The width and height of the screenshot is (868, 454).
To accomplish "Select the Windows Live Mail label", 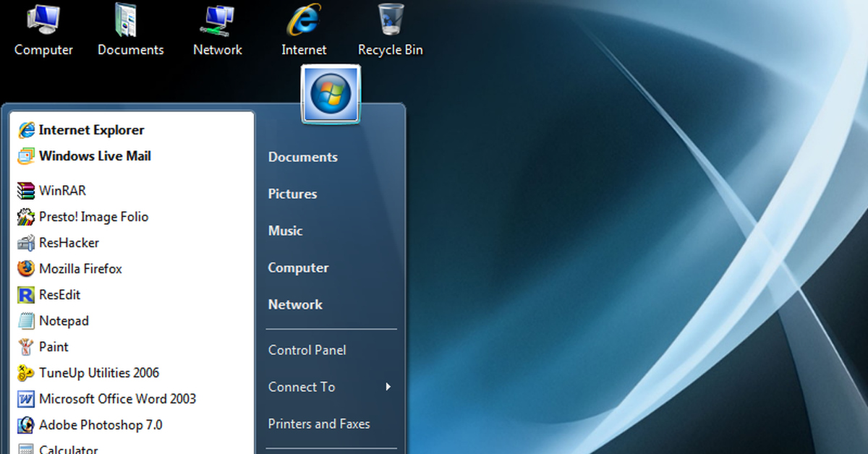I will pyautogui.click(x=95, y=156).
